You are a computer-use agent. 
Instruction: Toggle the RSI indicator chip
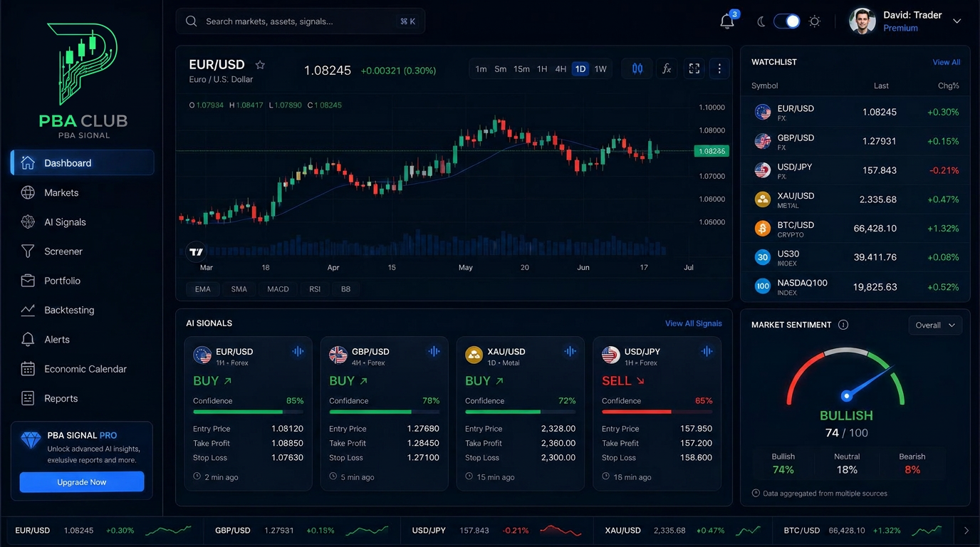[315, 289]
